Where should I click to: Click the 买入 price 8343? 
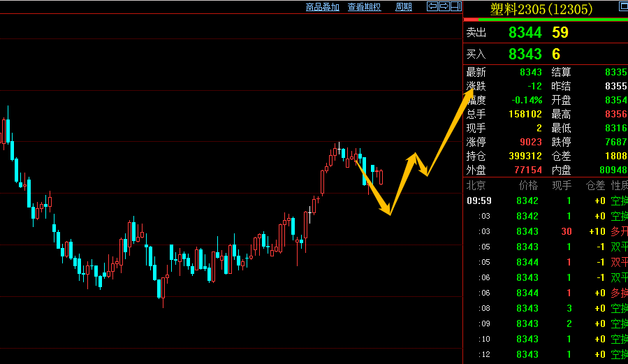click(x=525, y=54)
